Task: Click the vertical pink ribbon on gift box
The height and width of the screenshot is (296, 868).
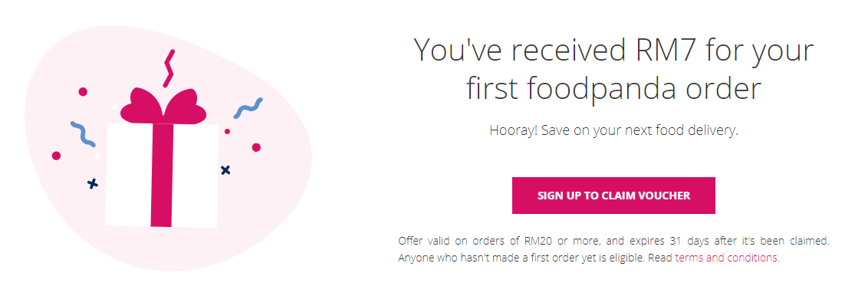Action: click(x=162, y=175)
